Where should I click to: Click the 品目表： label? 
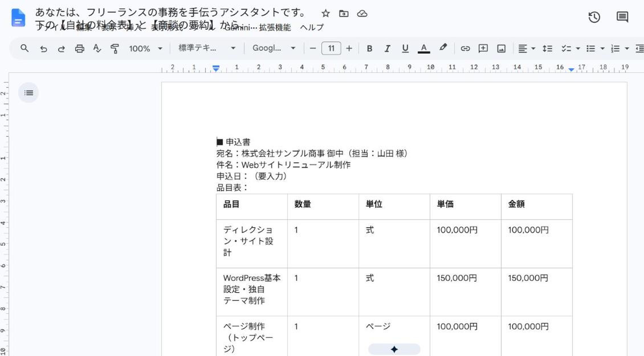click(233, 188)
